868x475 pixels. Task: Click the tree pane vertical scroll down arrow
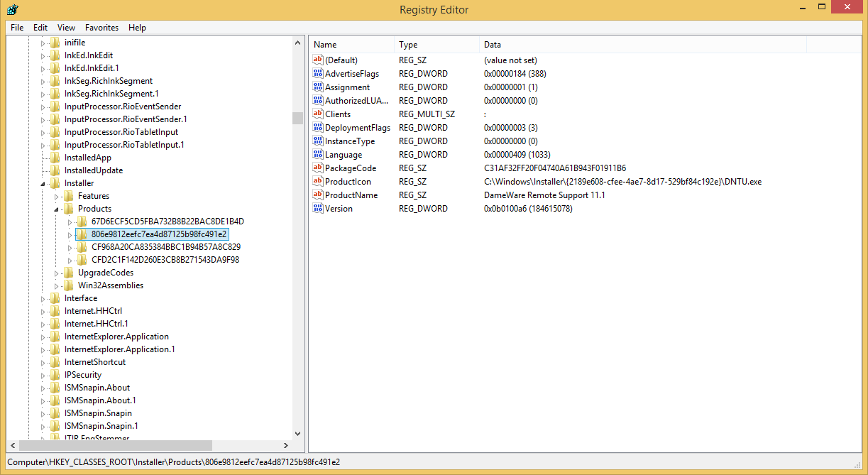(297, 433)
